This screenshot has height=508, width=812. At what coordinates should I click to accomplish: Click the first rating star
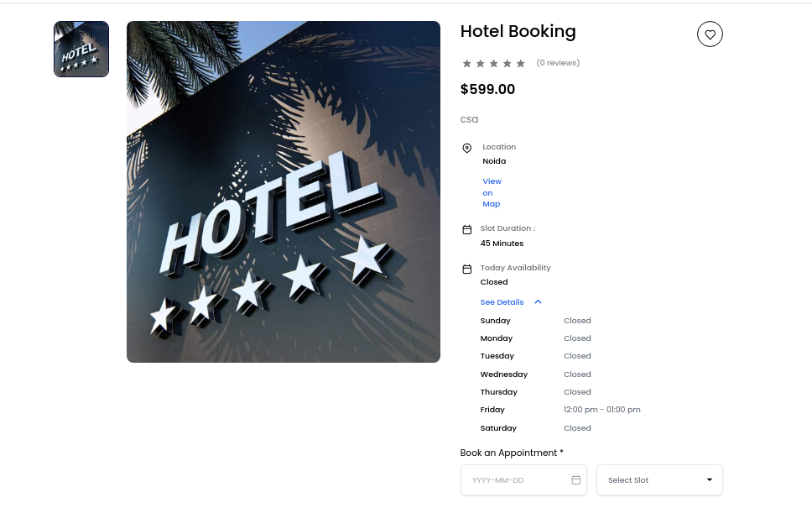[467, 64]
